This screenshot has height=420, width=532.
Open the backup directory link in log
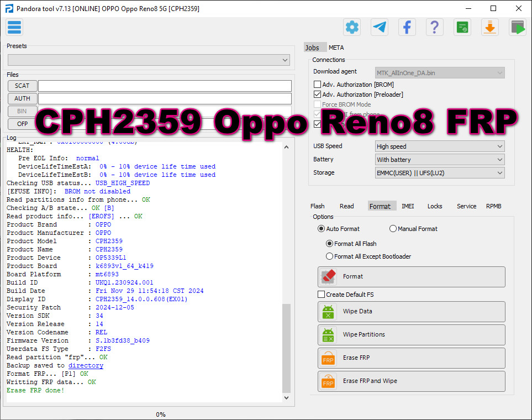click(x=86, y=365)
